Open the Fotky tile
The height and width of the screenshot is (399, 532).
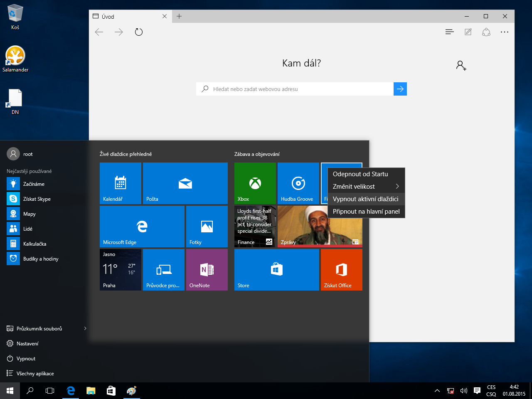point(207,227)
